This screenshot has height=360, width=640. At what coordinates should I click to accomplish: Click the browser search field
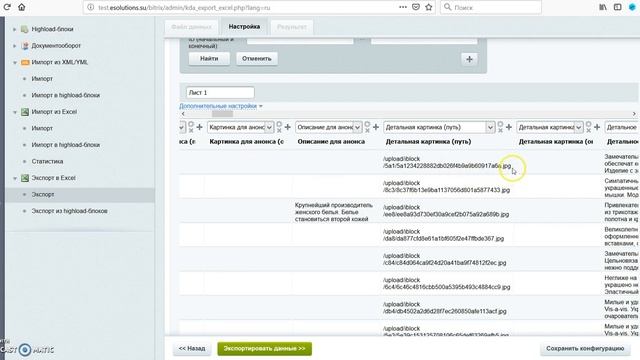[x=491, y=7]
